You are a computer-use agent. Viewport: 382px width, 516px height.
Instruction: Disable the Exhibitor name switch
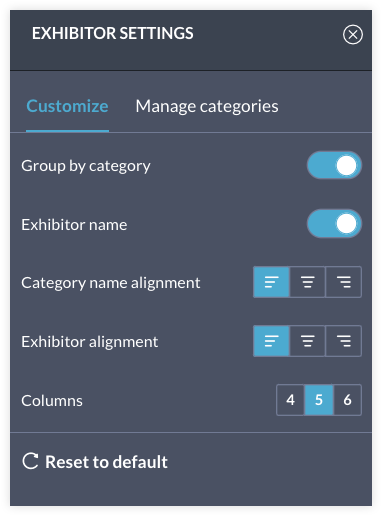coord(334,224)
